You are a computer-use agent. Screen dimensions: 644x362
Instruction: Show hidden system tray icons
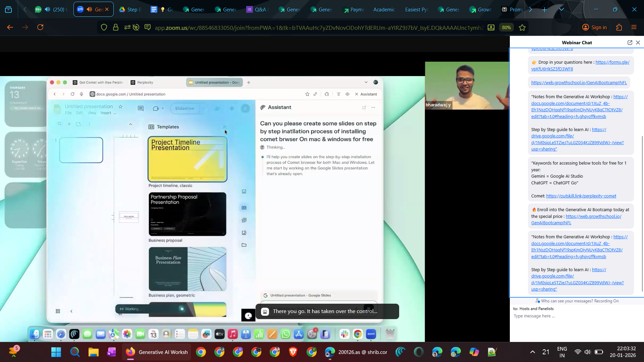click(532, 352)
